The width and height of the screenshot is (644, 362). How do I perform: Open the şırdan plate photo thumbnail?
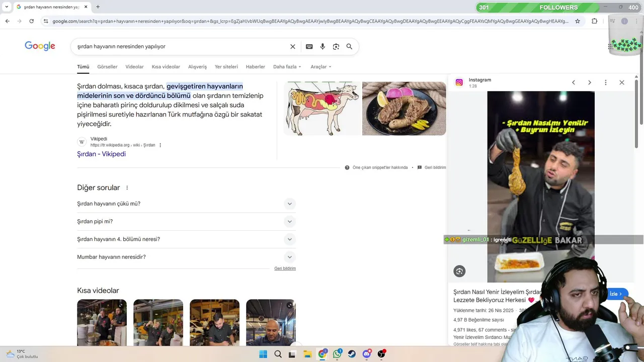[x=404, y=109]
